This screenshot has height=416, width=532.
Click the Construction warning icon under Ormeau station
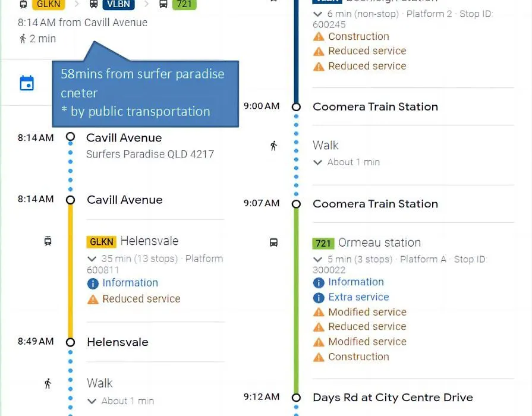[318, 357]
